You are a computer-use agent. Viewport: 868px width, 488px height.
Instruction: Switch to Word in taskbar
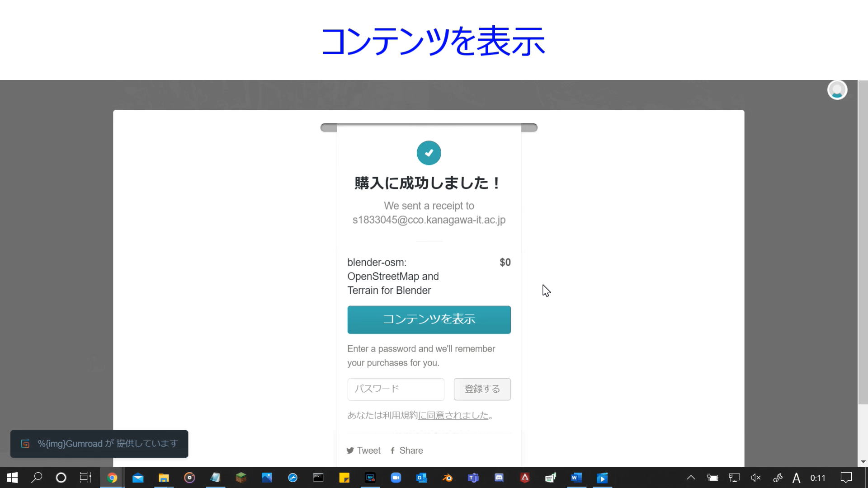tap(576, 478)
